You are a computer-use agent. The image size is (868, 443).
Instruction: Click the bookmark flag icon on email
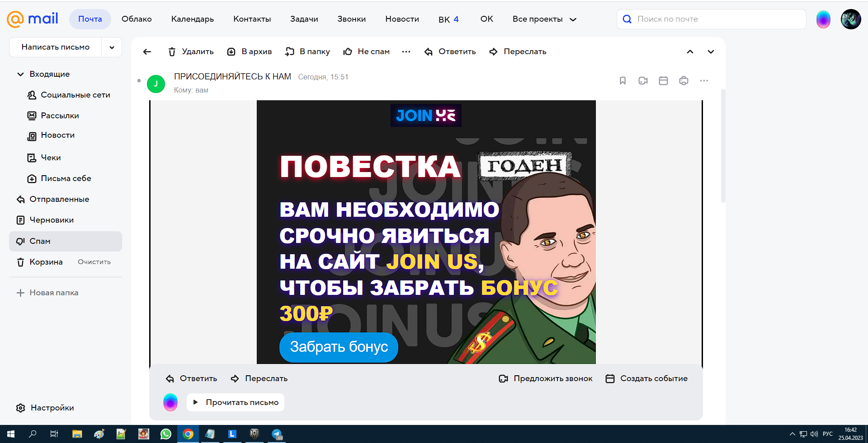pyautogui.click(x=623, y=81)
